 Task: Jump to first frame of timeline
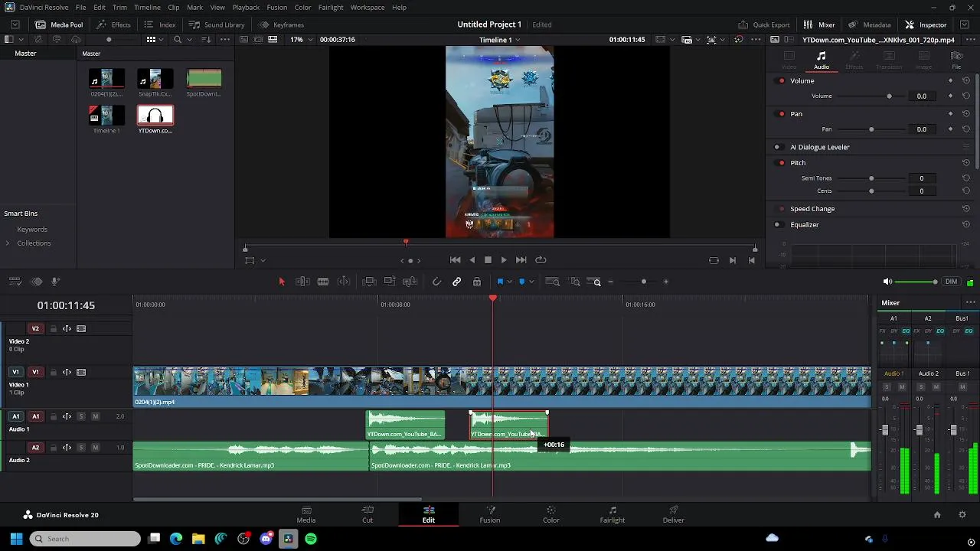pyautogui.click(x=455, y=260)
